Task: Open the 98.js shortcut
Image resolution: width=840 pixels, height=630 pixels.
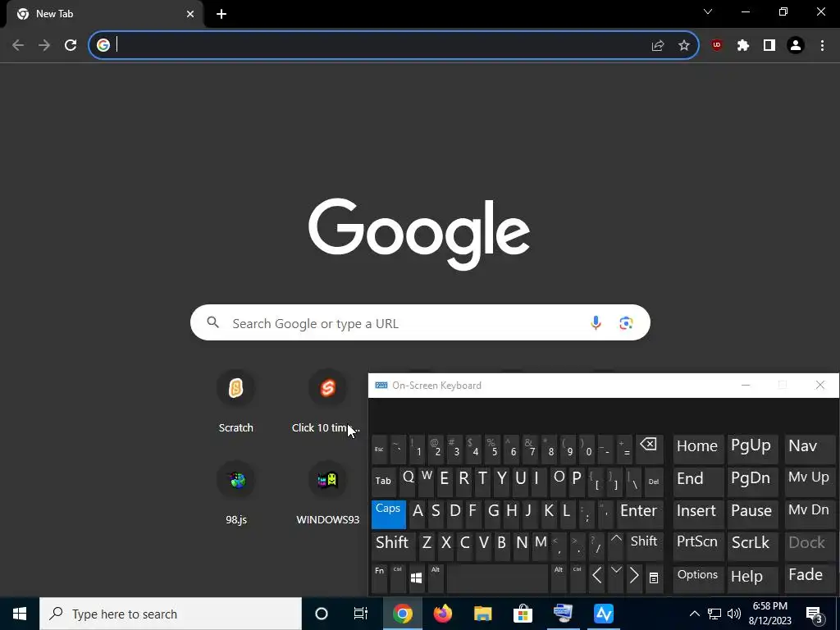Action: click(x=236, y=493)
